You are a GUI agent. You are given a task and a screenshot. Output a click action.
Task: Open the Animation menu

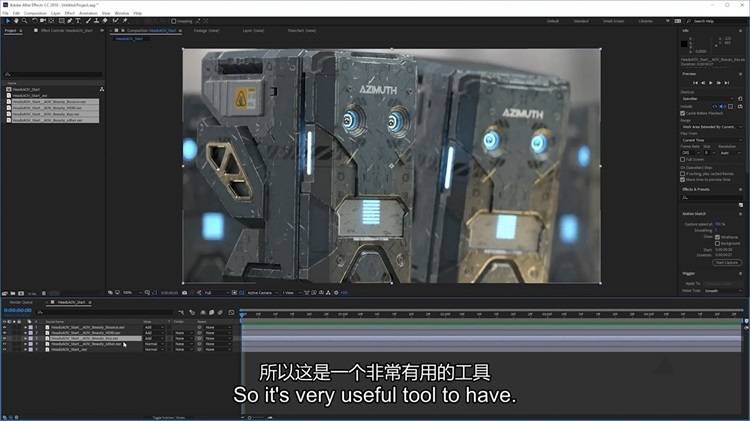pos(88,13)
